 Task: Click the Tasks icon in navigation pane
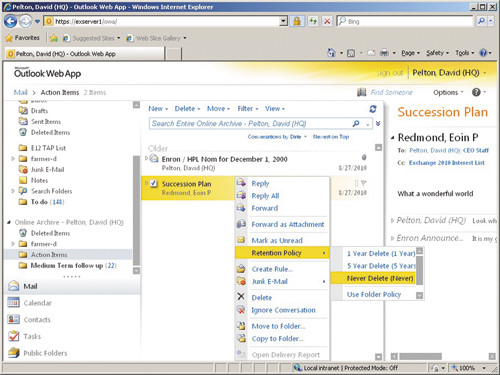coord(14,336)
